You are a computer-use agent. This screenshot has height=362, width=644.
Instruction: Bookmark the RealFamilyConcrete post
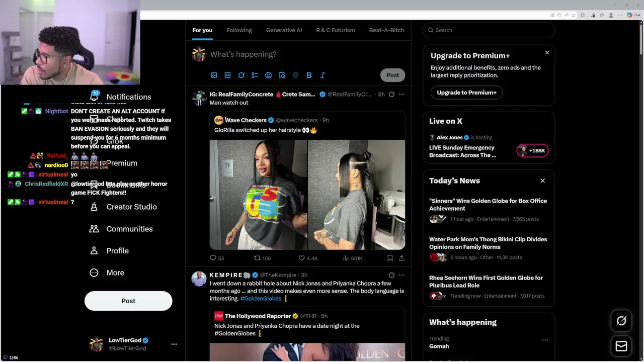390,258
